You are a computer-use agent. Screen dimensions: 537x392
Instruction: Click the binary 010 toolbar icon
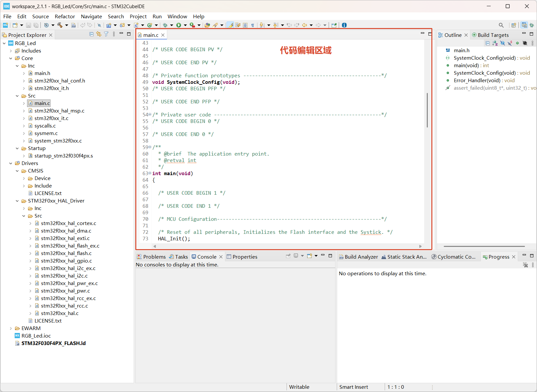[74, 25]
